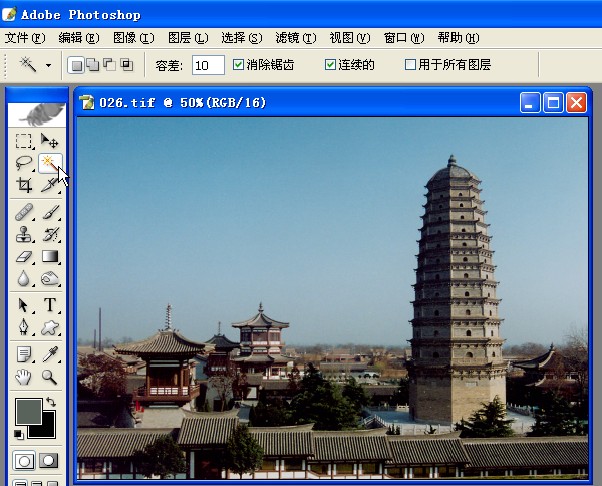Open the 编辑(E) menu
The height and width of the screenshot is (486, 602).
click(x=79, y=38)
